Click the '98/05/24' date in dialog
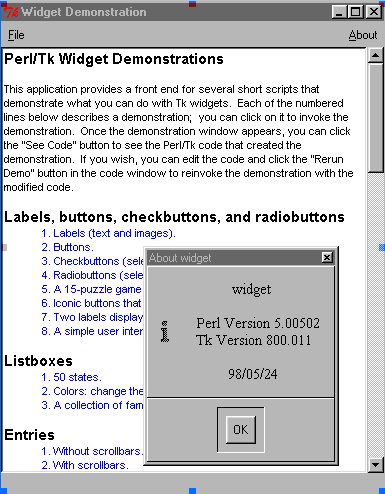The image size is (385, 494). tap(252, 374)
